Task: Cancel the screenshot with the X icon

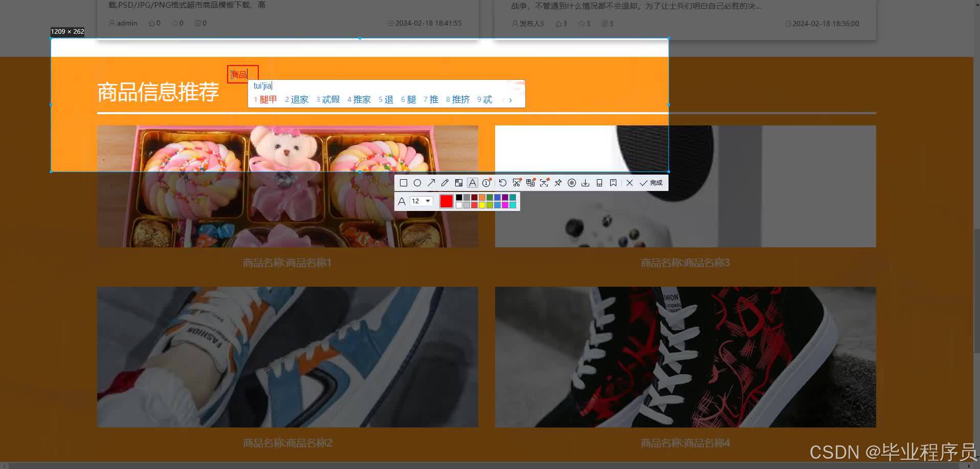Action: click(x=630, y=183)
